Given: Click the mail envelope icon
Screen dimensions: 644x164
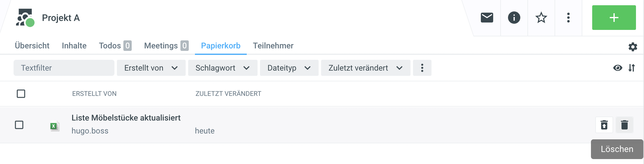Looking at the screenshot, I should click(x=487, y=18).
